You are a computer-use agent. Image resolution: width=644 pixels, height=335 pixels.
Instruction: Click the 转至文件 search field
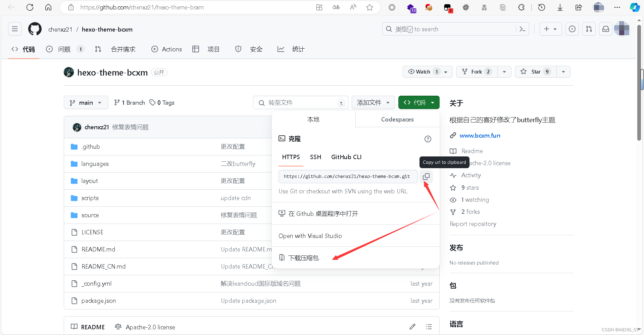point(301,102)
